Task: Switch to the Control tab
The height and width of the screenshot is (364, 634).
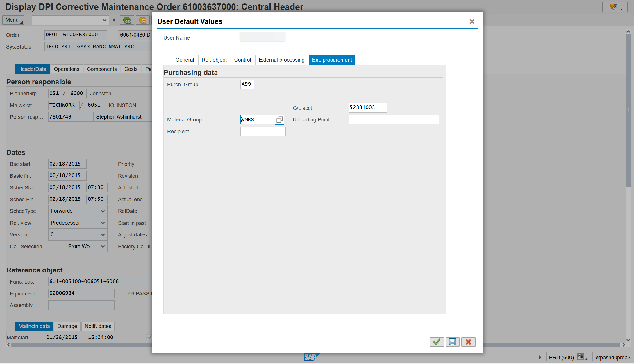Action: (x=242, y=60)
